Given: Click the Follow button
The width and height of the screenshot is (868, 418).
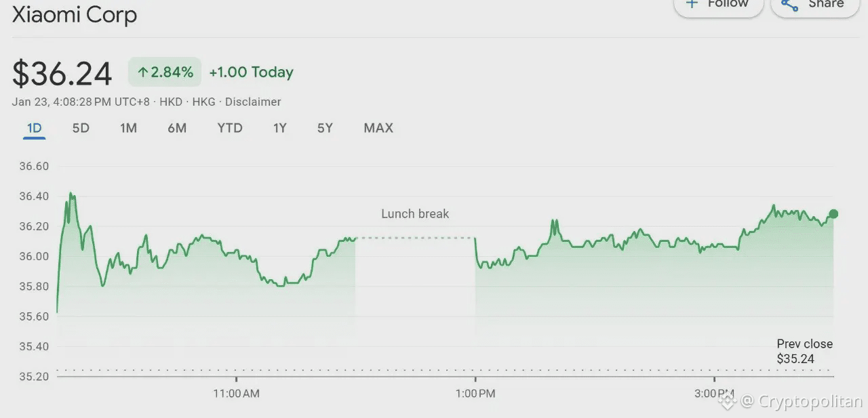Looking at the screenshot, I should coord(719,4).
